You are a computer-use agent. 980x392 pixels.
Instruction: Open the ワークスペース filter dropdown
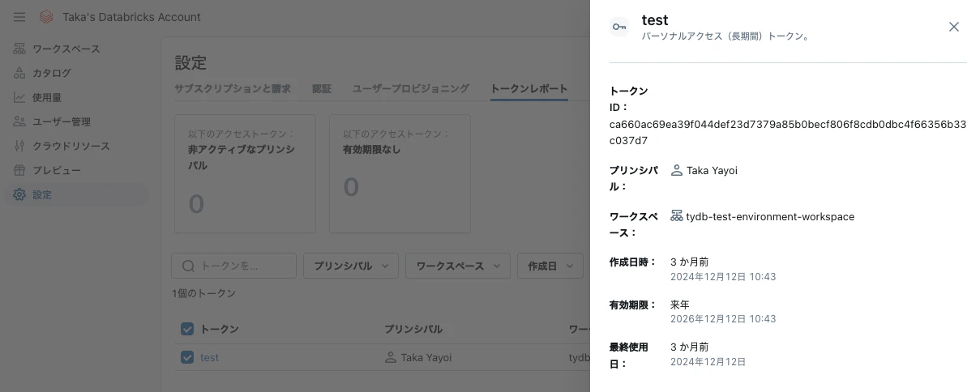(458, 266)
